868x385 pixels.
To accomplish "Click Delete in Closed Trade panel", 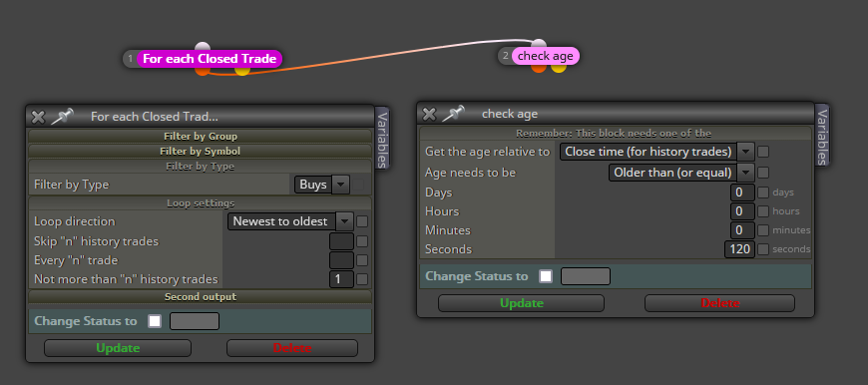I will tap(292, 348).
